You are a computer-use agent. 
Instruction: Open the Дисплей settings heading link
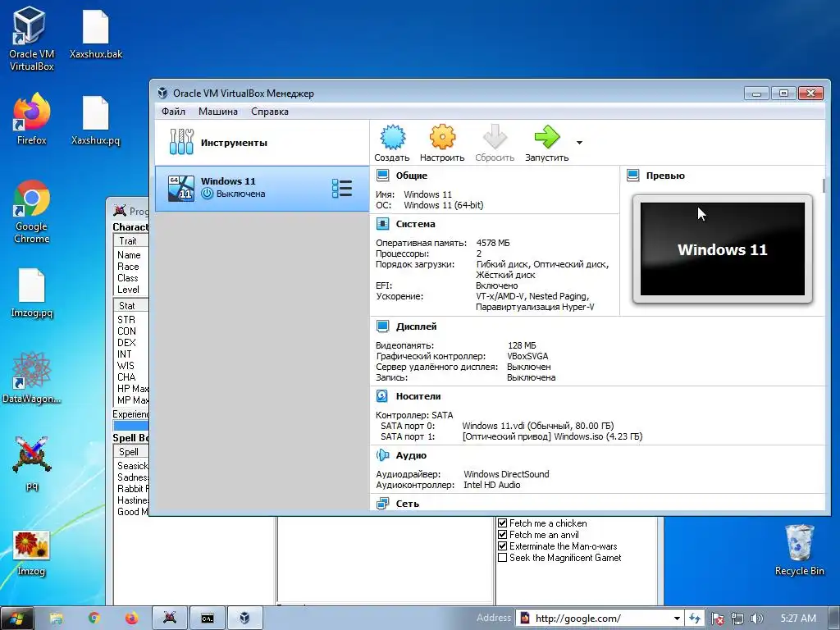pyautogui.click(x=416, y=326)
